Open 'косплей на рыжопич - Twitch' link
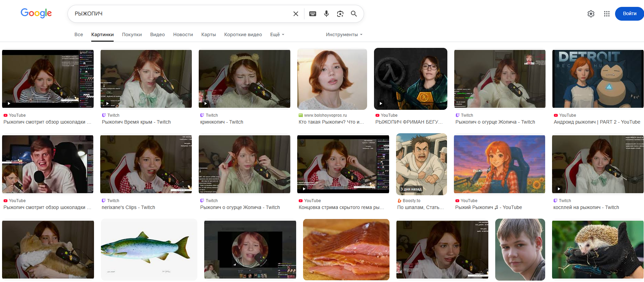This screenshot has width=644, height=282. [x=586, y=207]
